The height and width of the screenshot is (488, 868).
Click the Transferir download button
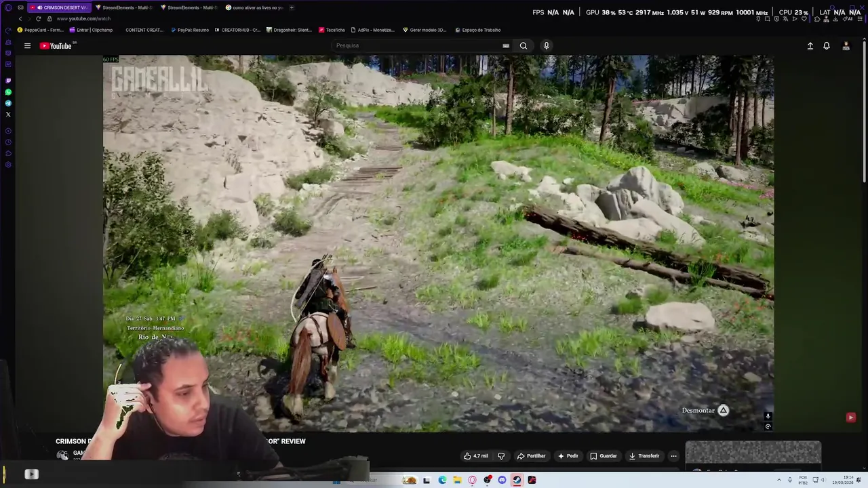644,456
